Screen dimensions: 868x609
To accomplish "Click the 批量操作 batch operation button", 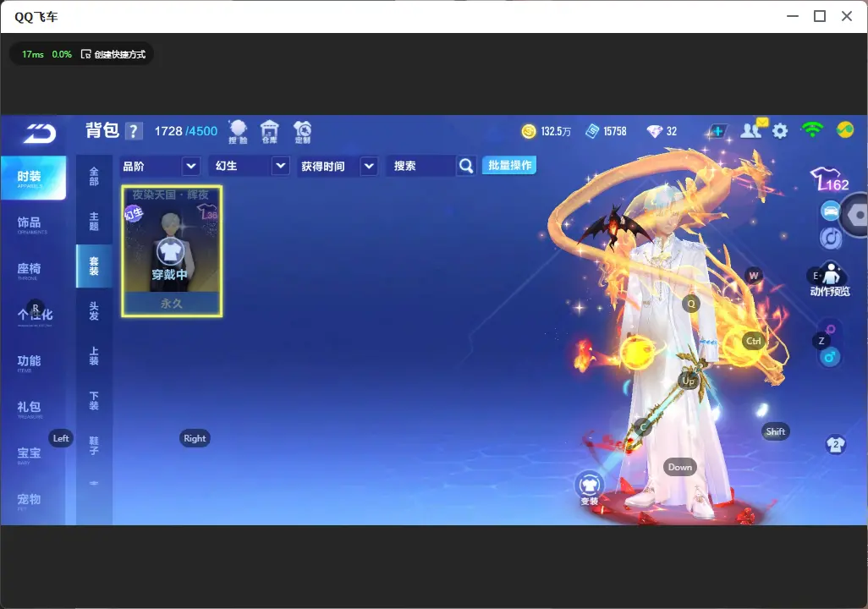I will click(509, 166).
